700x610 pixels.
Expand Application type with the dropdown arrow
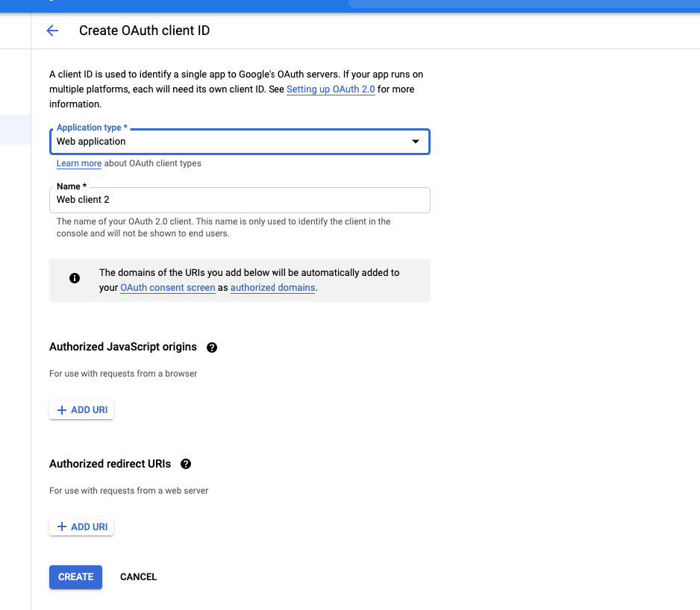tap(416, 142)
